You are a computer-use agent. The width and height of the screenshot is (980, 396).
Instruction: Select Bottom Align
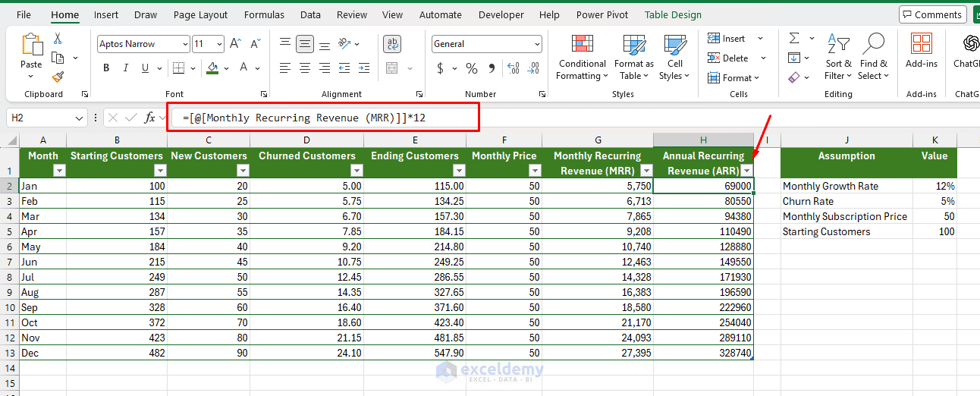(x=324, y=44)
